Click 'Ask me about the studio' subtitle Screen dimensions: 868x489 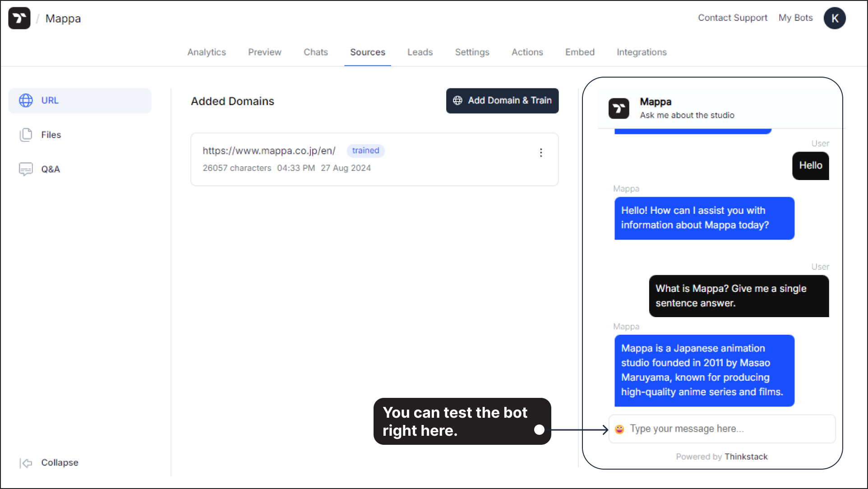click(x=687, y=115)
